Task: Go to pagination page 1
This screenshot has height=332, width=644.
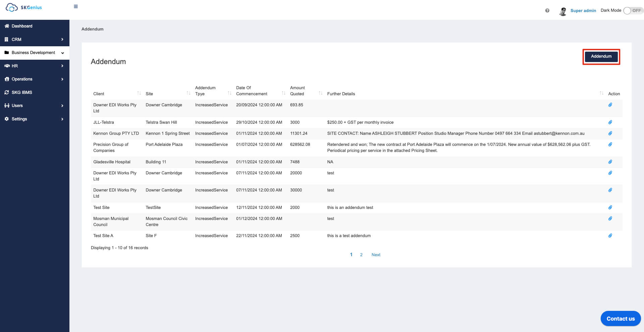Action: tap(351, 255)
